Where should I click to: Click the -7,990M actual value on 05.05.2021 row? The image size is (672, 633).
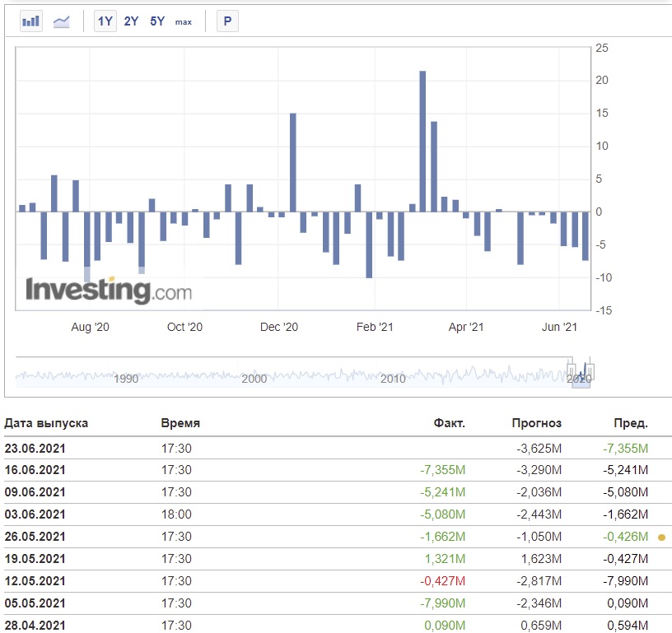[443, 603]
